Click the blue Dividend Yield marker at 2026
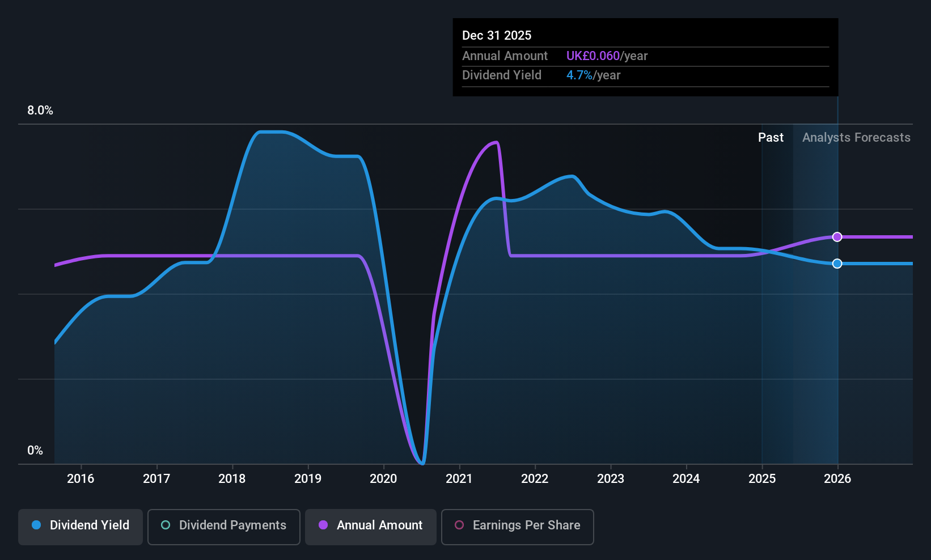The image size is (931, 560). 837,264
